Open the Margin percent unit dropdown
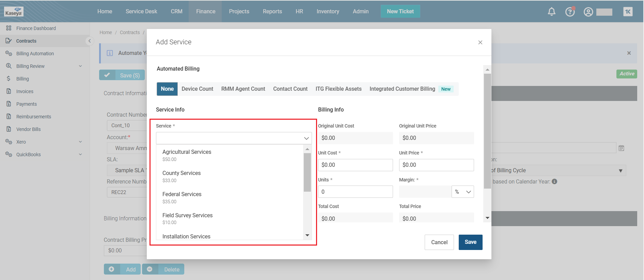This screenshot has width=644, height=280. [462, 192]
